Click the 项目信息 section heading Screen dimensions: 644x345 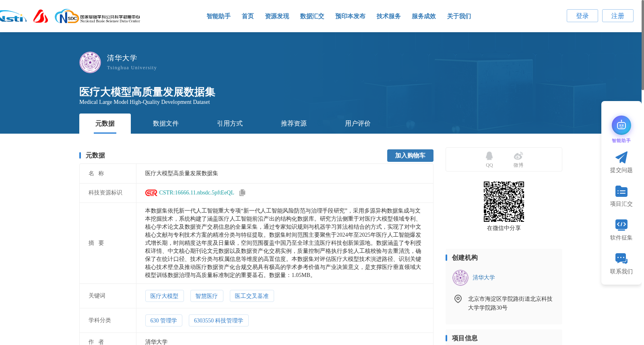coord(464,338)
